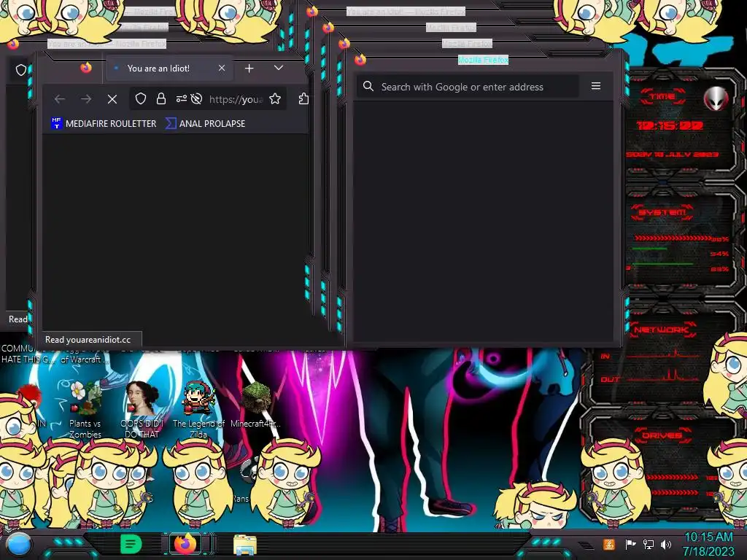This screenshot has height=560, width=747.
Task: Open the Minecraft4Fr... desktop icon
Action: 256,405
